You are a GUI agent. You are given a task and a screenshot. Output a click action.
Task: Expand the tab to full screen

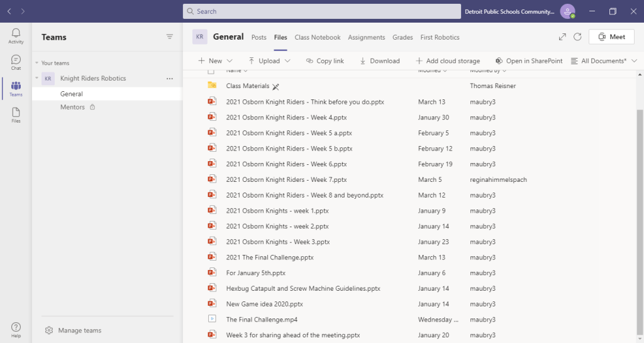(x=562, y=37)
